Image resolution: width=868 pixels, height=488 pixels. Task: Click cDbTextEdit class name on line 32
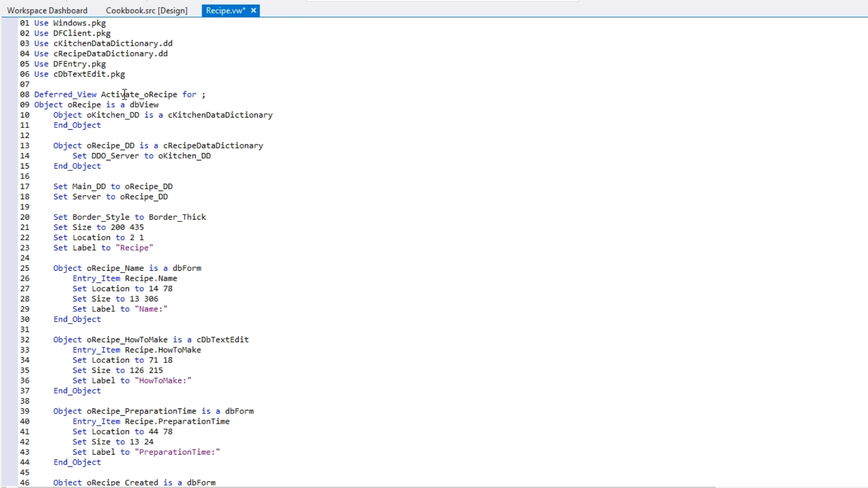pyautogui.click(x=222, y=339)
